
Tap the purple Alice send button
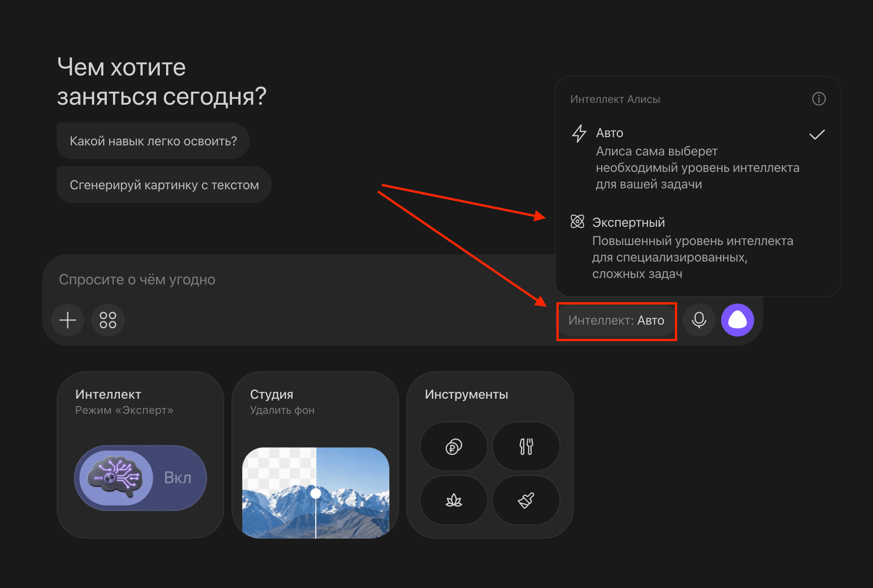click(x=738, y=320)
